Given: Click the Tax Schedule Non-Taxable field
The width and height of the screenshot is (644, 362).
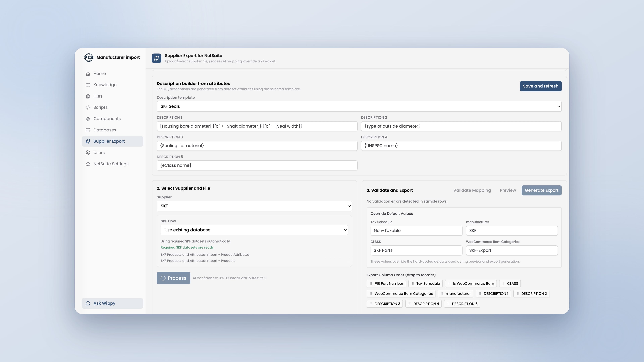Looking at the screenshot, I should tap(416, 231).
